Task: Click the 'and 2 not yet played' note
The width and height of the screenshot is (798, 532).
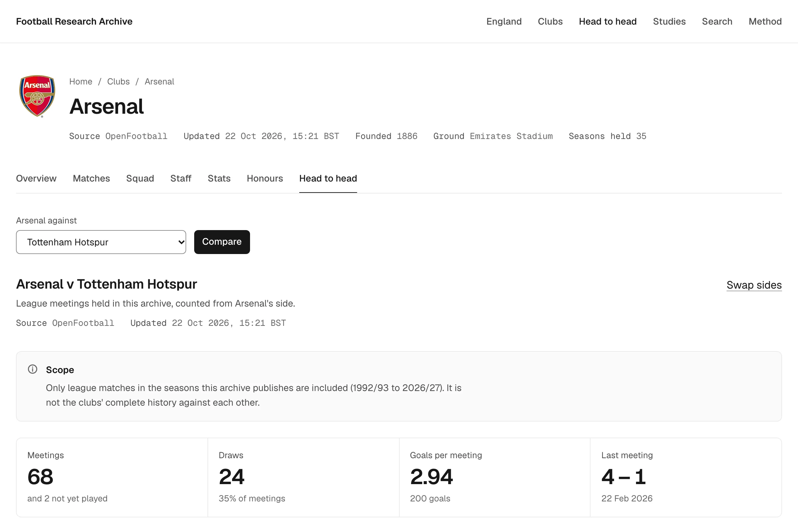Action: click(x=67, y=498)
